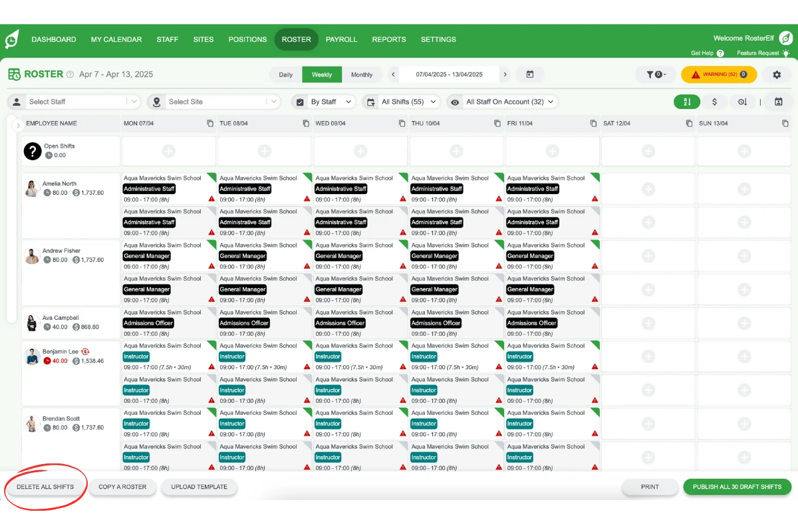Click Andrew Fisher's profile photo
The height and width of the screenshot is (532, 798).
(32, 256)
